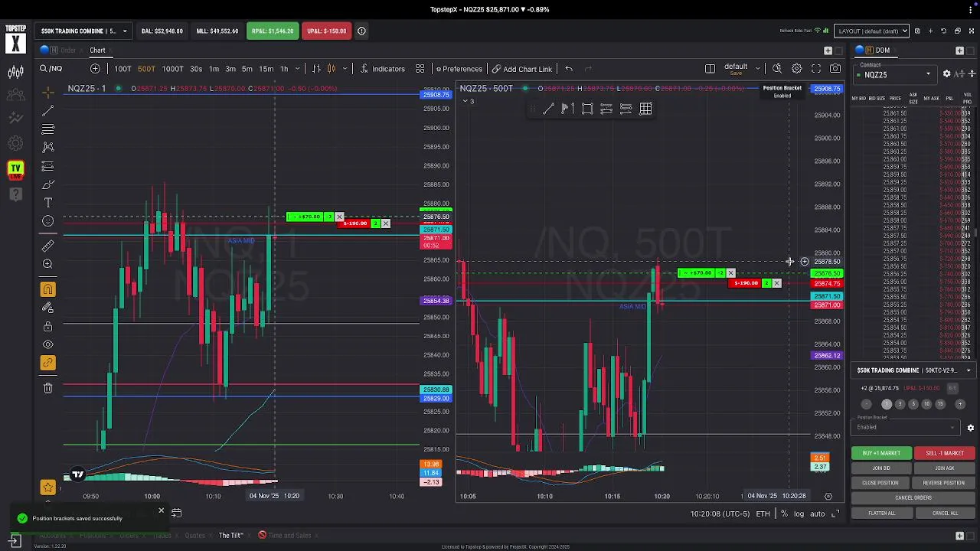Open the candlestick chart sidebar icon
This screenshot has width=980, height=551.
click(x=15, y=73)
